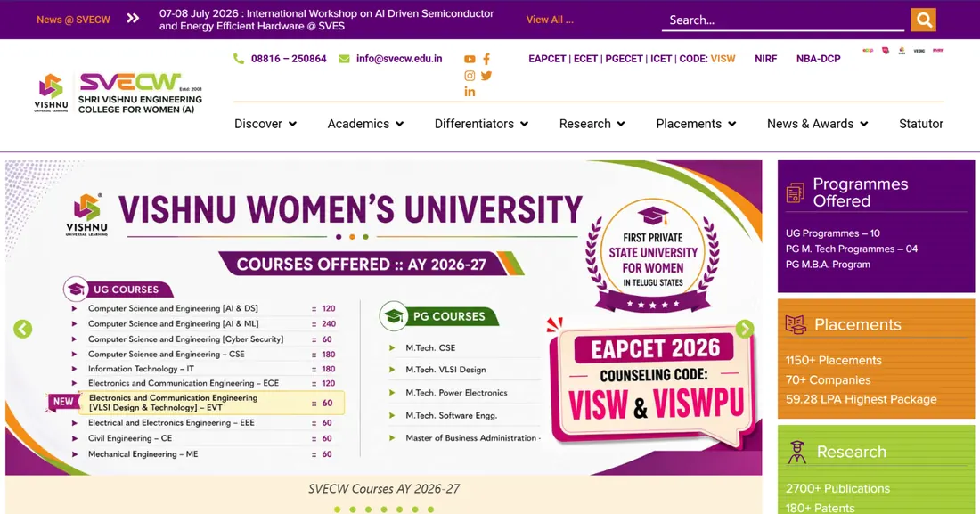Open the Programmes Offered heading
Image resolution: width=980 pixels, height=514 pixels.
click(x=860, y=192)
